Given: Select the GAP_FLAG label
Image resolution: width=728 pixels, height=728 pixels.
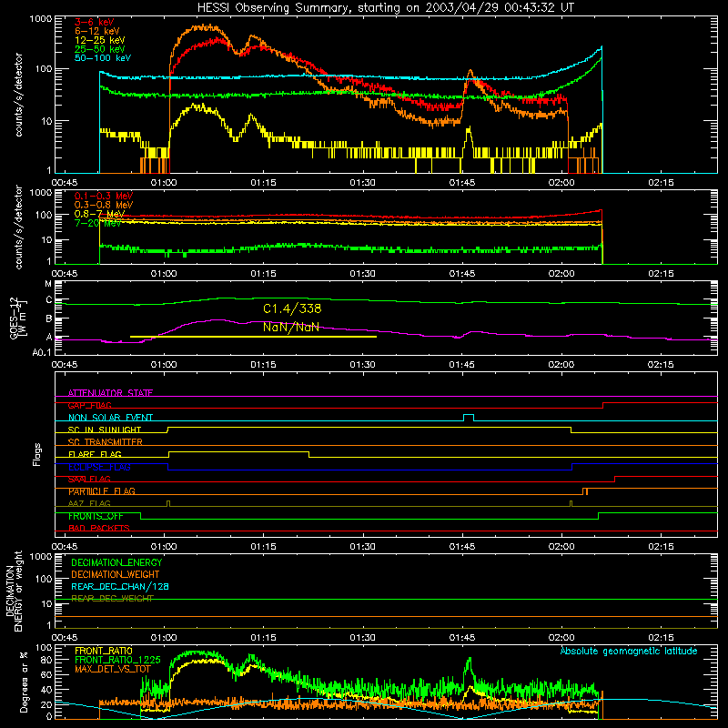Looking at the screenshot, I should [x=89, y=406].
